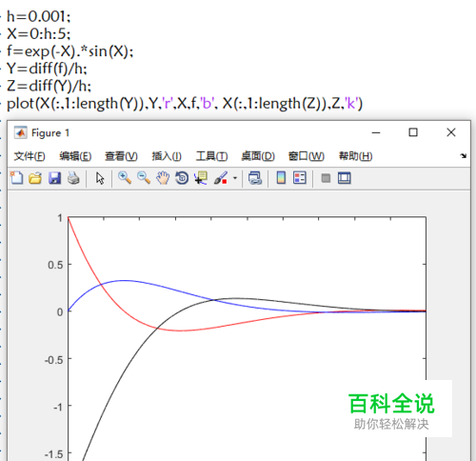The height and width of the screenshot is (461, 476).
Task: Open the 查看(V) menu
Action: coord(121,156)
